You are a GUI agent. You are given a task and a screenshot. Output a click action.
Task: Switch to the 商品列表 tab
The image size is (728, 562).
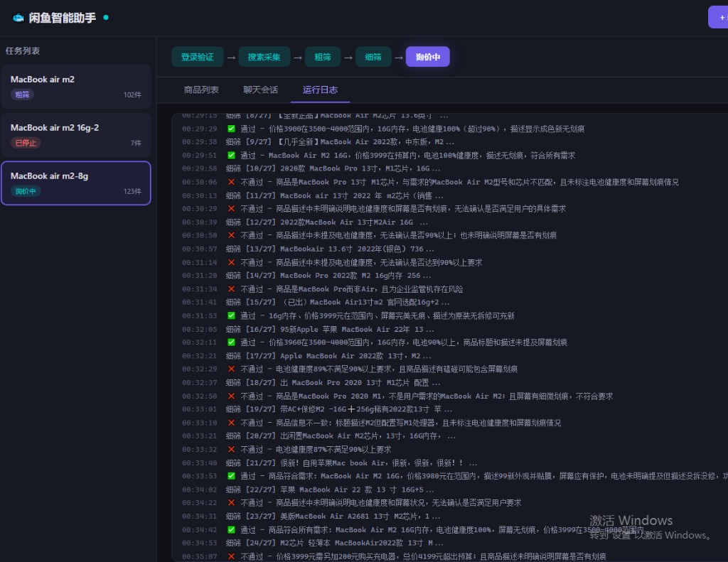pyautogui.click(x=201, y=90)
